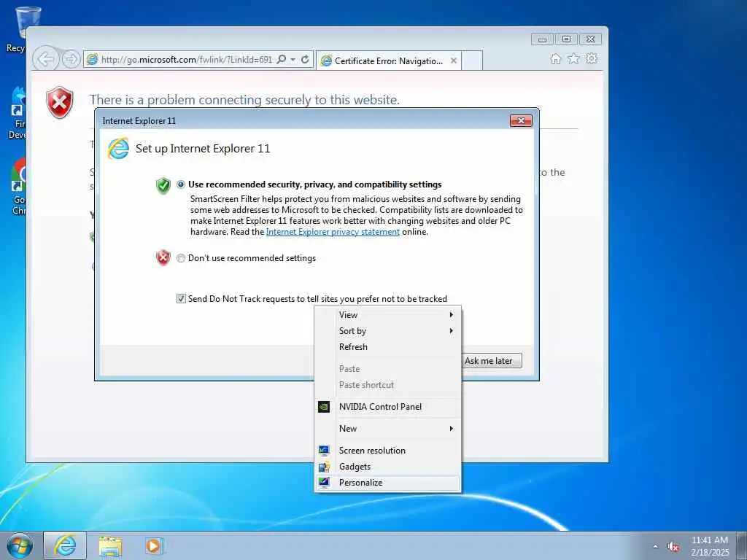
Task: Click the muted volume tray icon
Action: point(673,547)
